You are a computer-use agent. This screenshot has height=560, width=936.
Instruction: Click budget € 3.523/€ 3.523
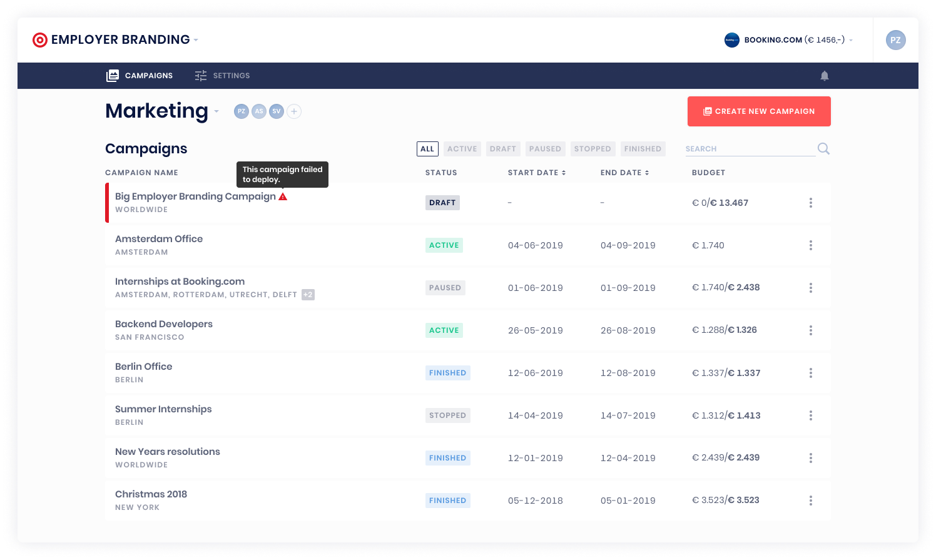pyautogui.click(x=726, y=500)
